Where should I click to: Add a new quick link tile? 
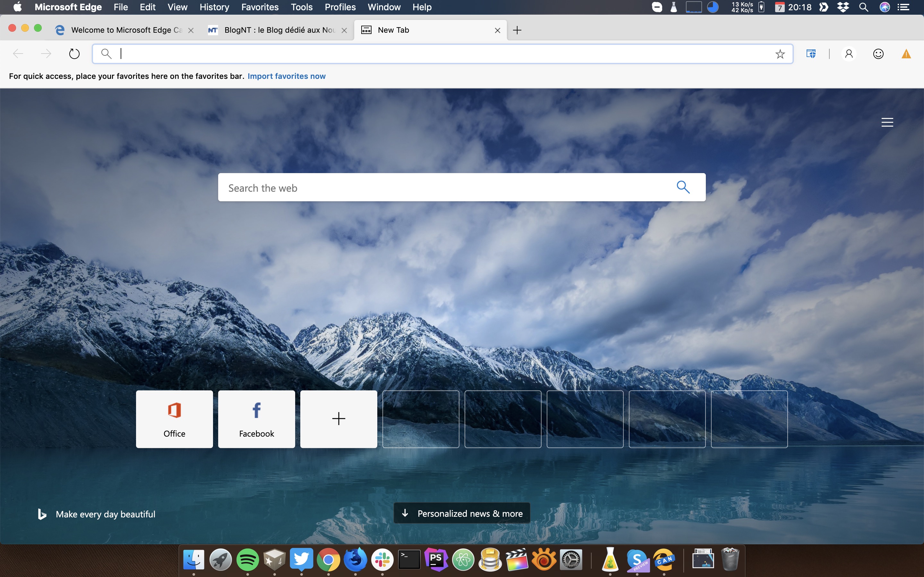(x=339, y=419)
